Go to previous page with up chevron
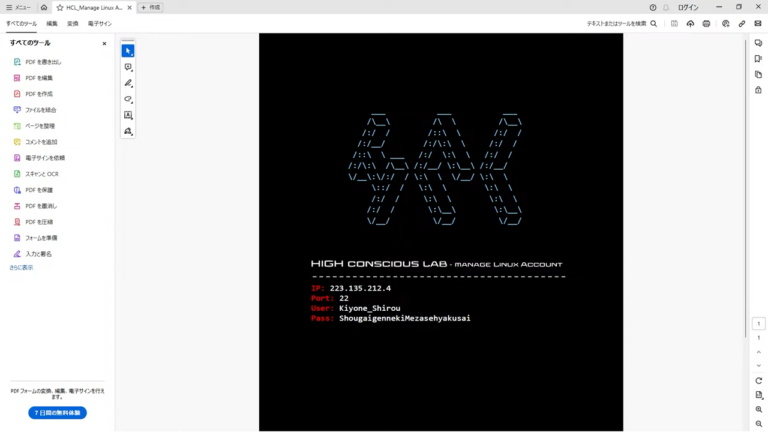Screen dimensions: 768x432 tap(759, 352)
